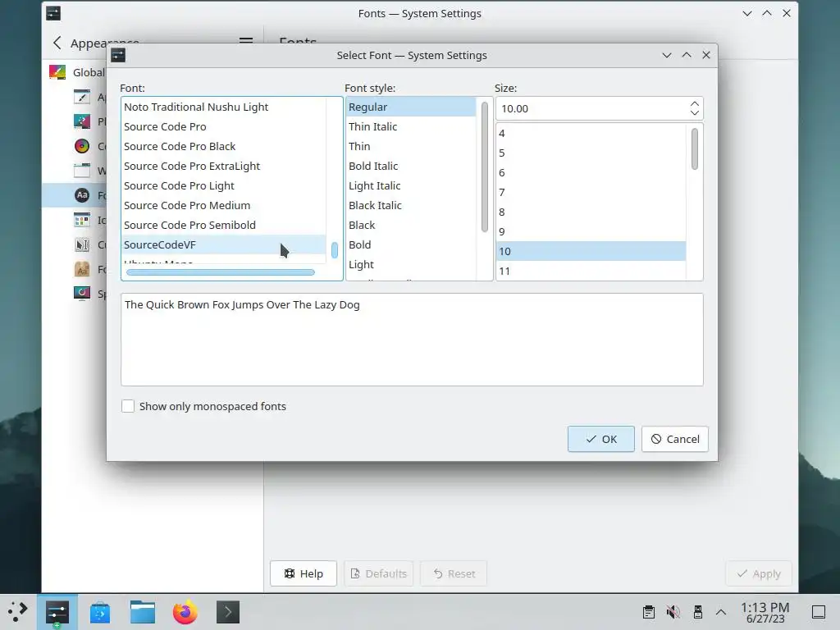This screenshot has width=840, height=630.
Task: Open the application launcher in taskbar
Action: click(x=18, y=612)
